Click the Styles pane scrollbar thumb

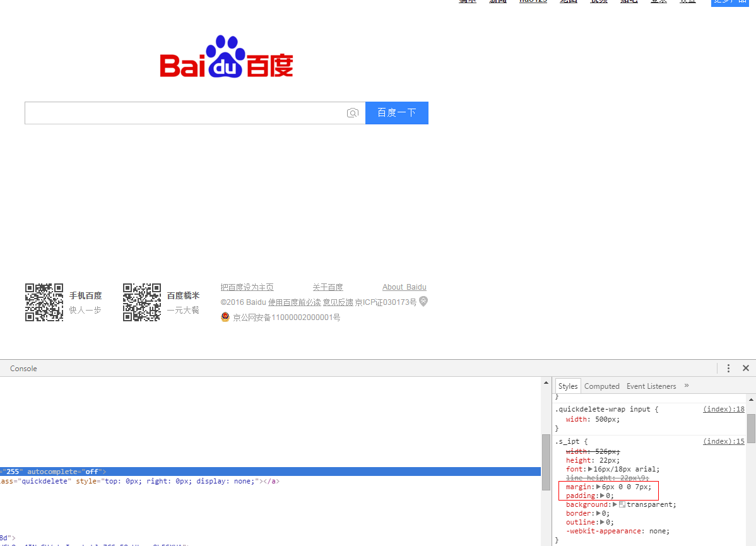pos(751,429)
